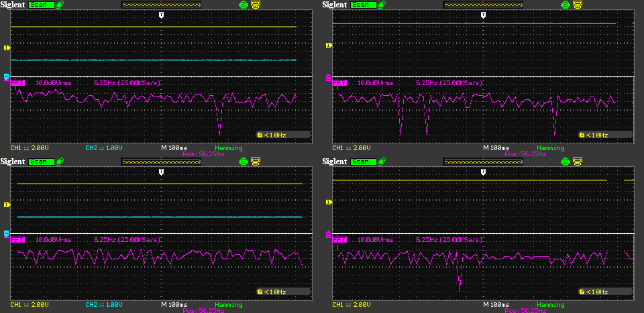
Task: Click the USB drive icon in top-right panel
Action: click(382, 5)
